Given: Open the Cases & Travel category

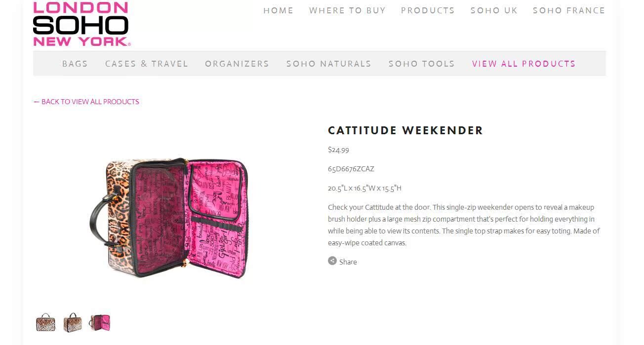Looking at the screenshot, I should tap(147, 64).
